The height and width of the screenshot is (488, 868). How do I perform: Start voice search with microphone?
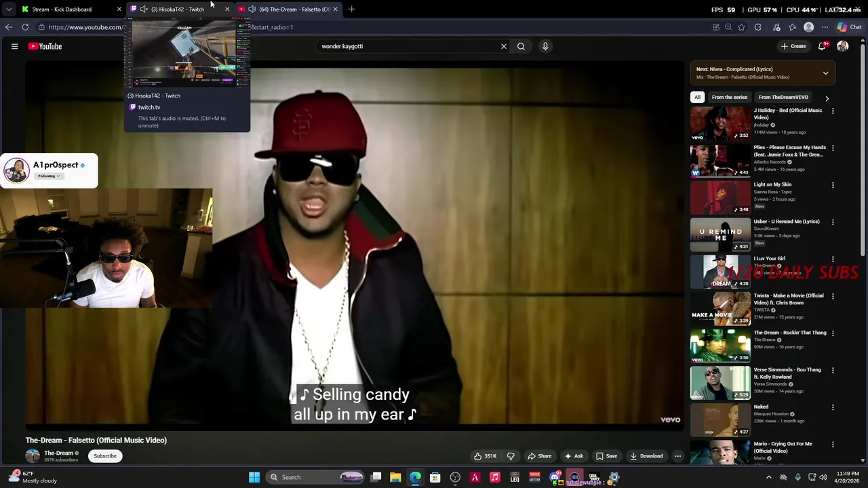click(545, 46)
